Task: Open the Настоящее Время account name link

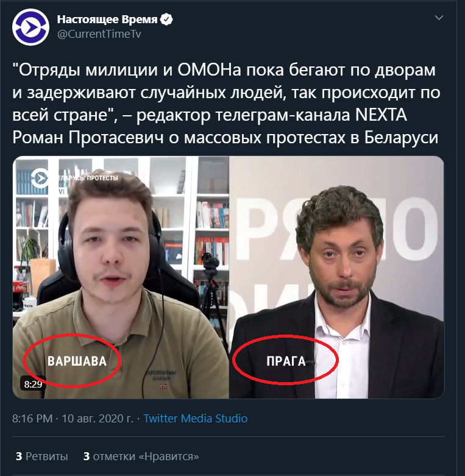Action: tap(107, 20)
